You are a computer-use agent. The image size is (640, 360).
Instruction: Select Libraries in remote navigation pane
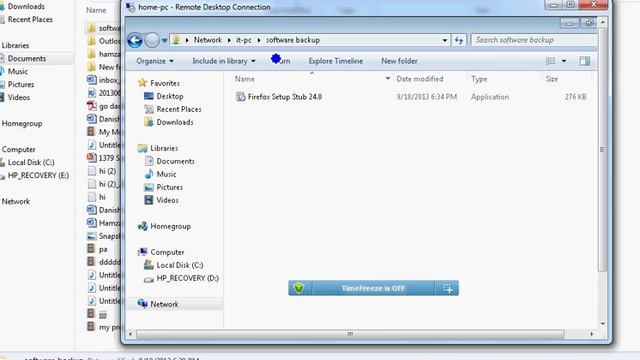coord(164,148)
